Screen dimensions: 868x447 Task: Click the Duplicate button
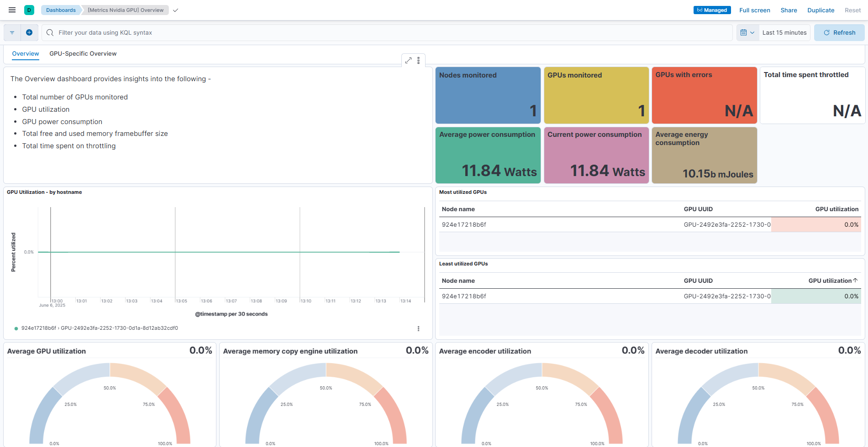click(x=821, y=10)
